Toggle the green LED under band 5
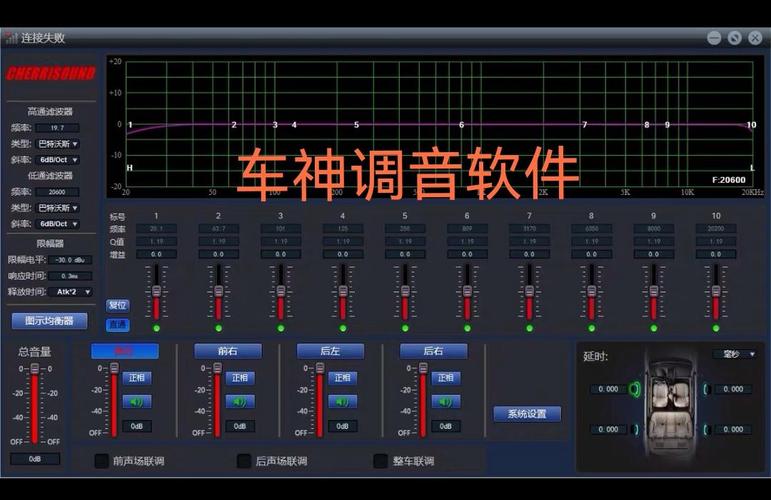Viewport: 771px width, 500px height. click(405, 328)
